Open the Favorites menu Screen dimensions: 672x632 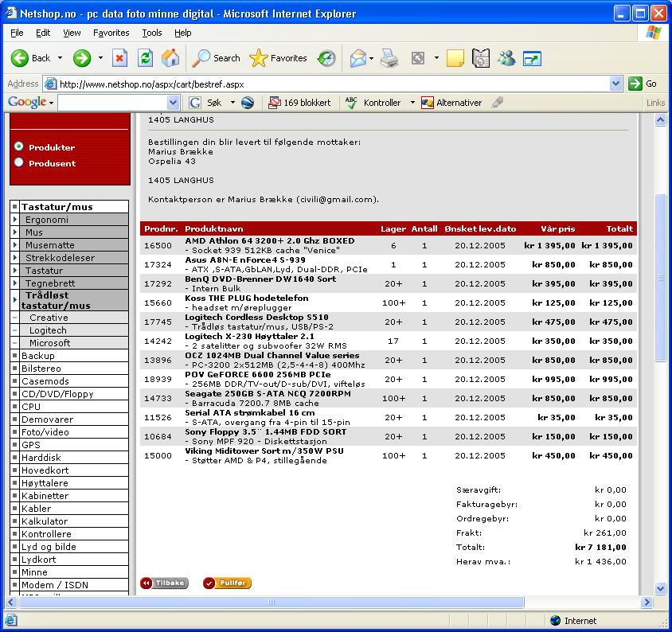[111, 33]
